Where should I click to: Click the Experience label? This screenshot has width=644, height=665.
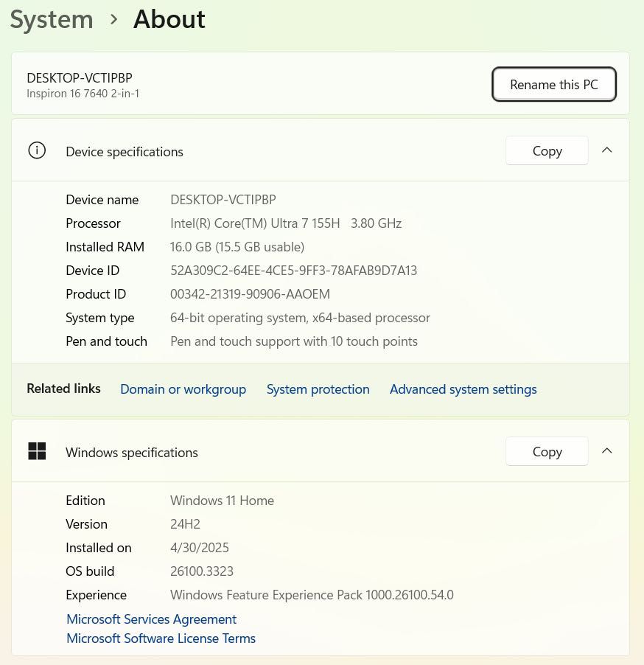pos(97,595)
